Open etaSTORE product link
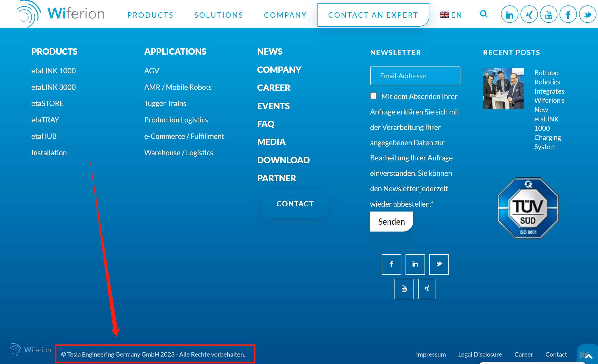 click(x=47, y=103)
